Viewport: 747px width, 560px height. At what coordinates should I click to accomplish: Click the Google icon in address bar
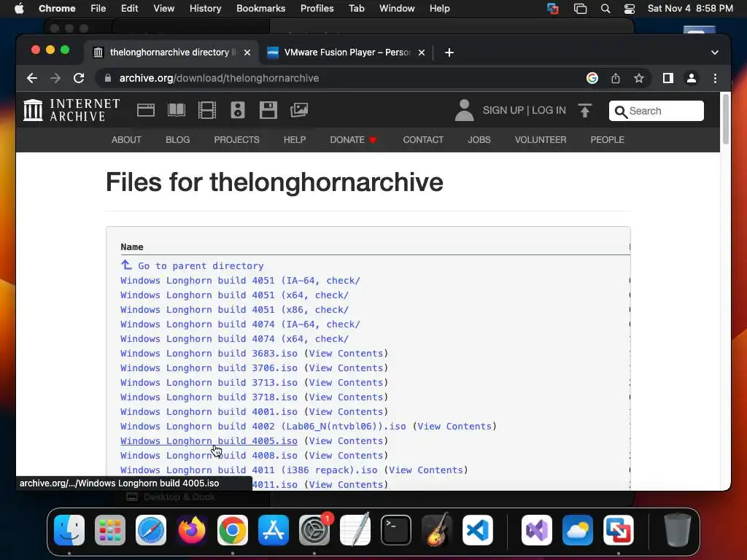(592, 78)
